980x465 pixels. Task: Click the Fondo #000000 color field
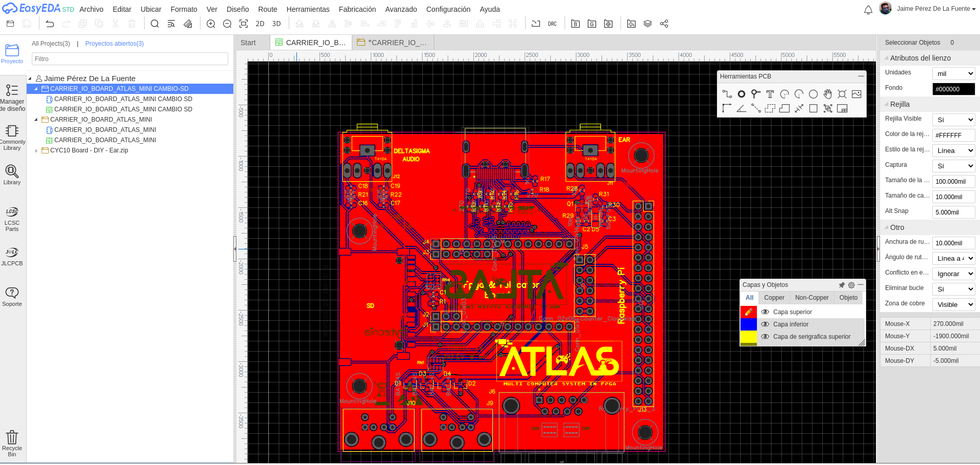pos(953,89)
